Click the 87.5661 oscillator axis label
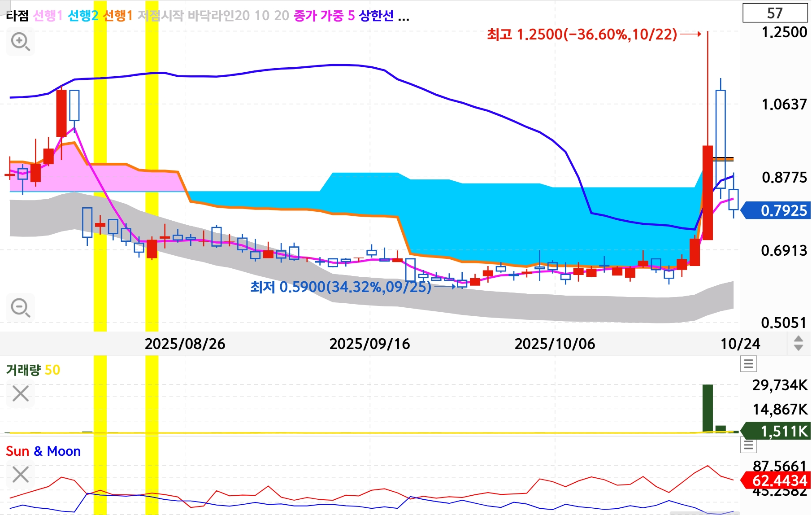This screenshot has width=812, height=515. pos(780,466)
